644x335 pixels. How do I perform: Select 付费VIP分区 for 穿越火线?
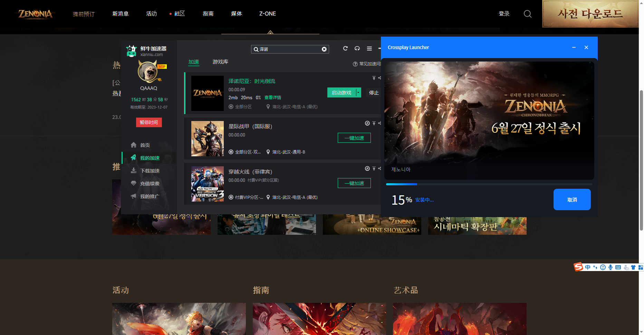coord(246,197)
